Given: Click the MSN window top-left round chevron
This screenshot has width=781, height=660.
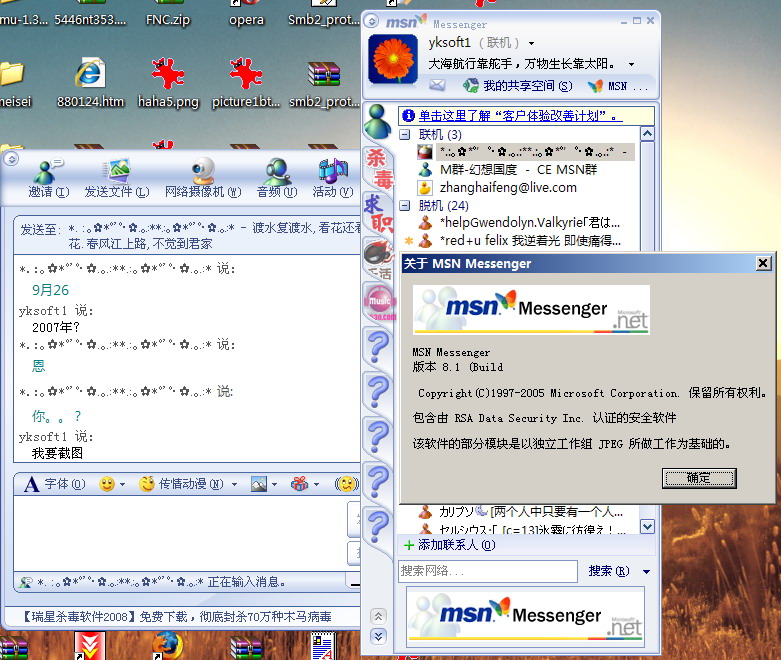Looking at the screenshot, I should pyautogui.click(x=371, y=21).
